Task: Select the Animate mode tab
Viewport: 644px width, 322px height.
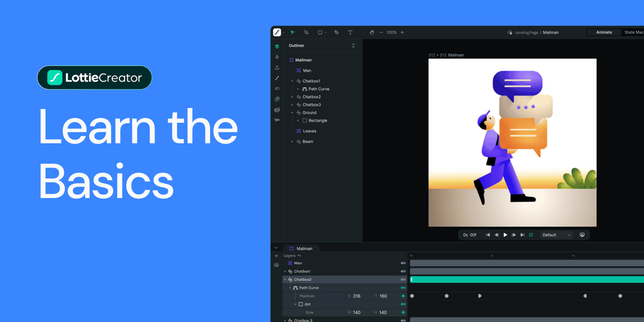Action: click(x=603, y=32)
